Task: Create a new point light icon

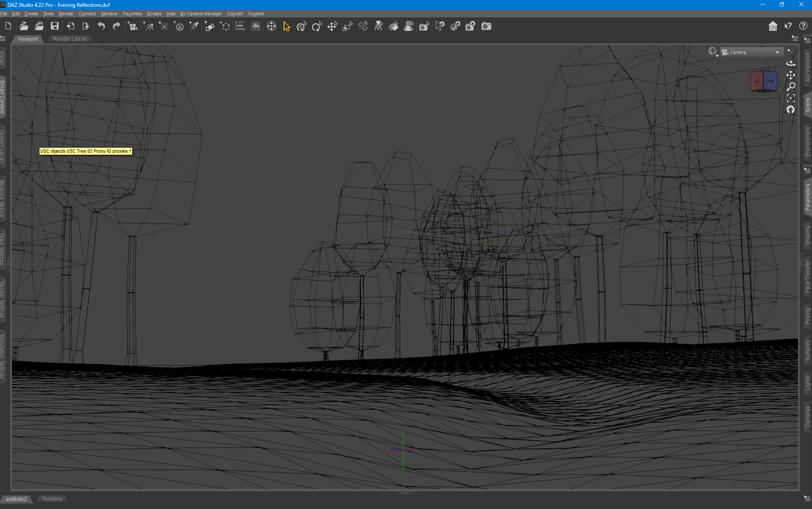Action: tap(163, 26)
